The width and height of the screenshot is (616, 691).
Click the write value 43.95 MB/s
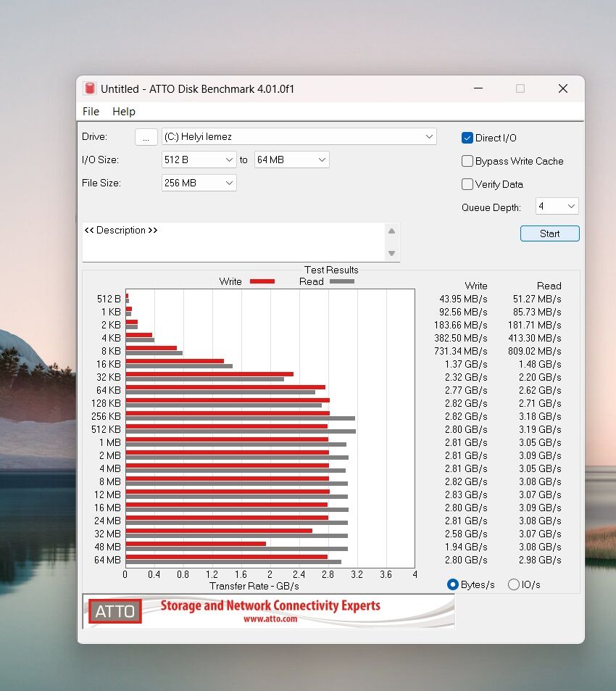pyautogui.click(x=463, y=299)
